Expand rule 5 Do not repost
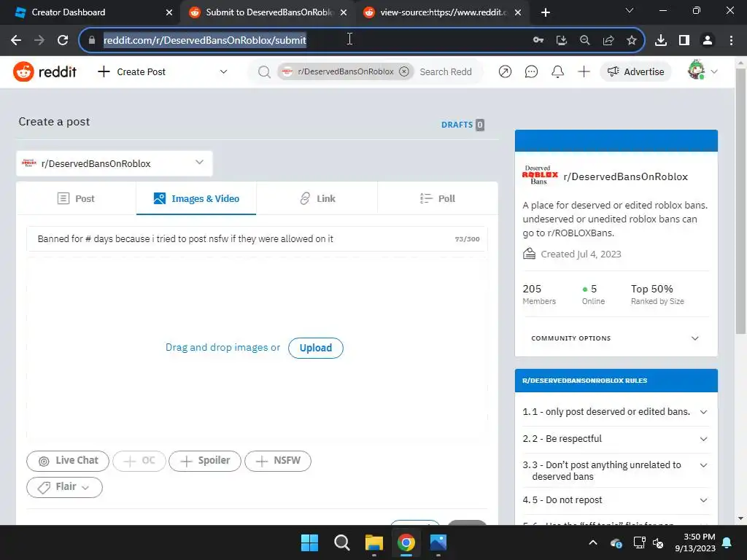Image resolution: width=747 pixels, height=560 pixels. coord(616,500)
